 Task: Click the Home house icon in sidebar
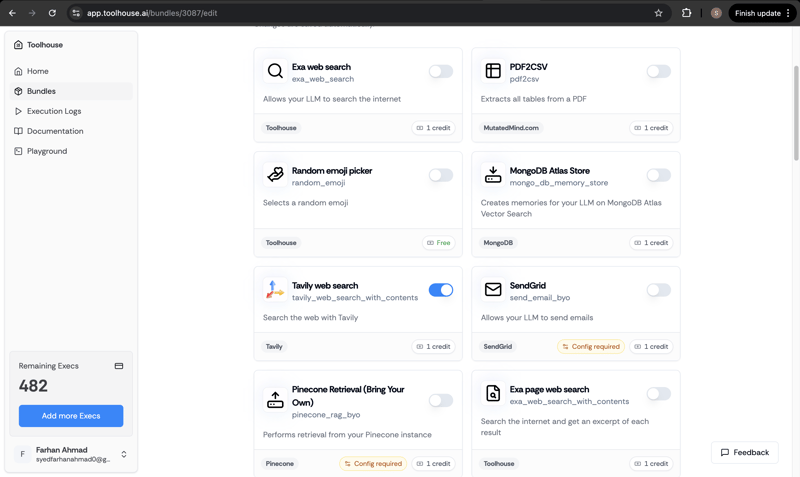coord(18,71)
